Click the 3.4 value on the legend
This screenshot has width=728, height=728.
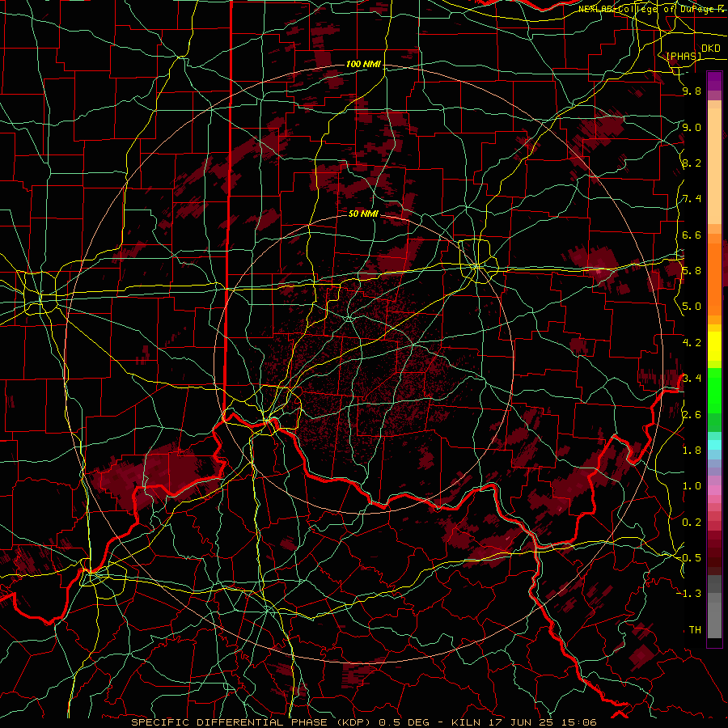click(x=692, y=379)
